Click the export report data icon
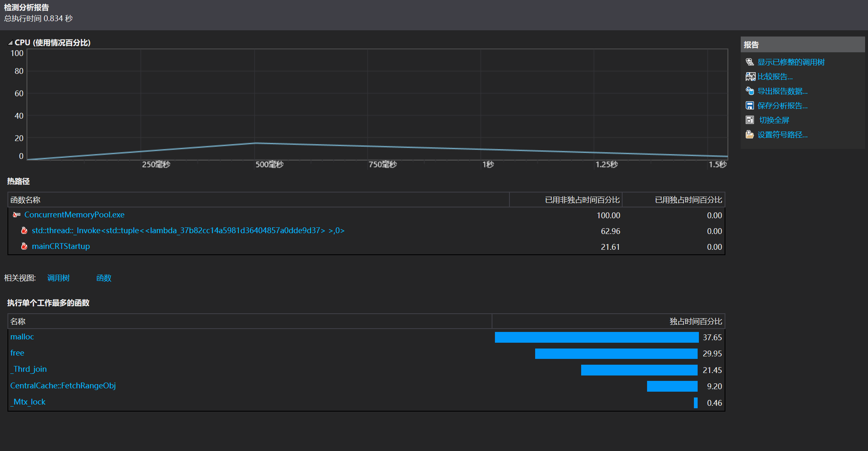Image resolution: width=868 pixels, height=451 pixels. tap(749, 91)
